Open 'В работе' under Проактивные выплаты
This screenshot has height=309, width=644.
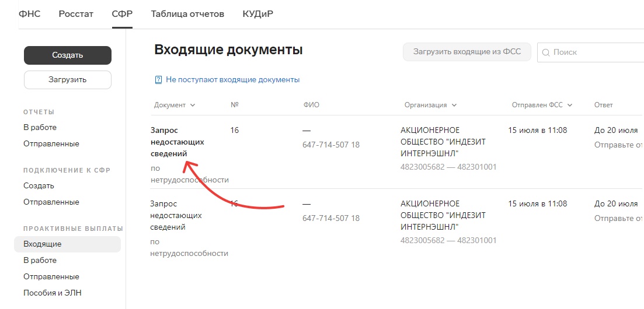[x=40, y=261]
